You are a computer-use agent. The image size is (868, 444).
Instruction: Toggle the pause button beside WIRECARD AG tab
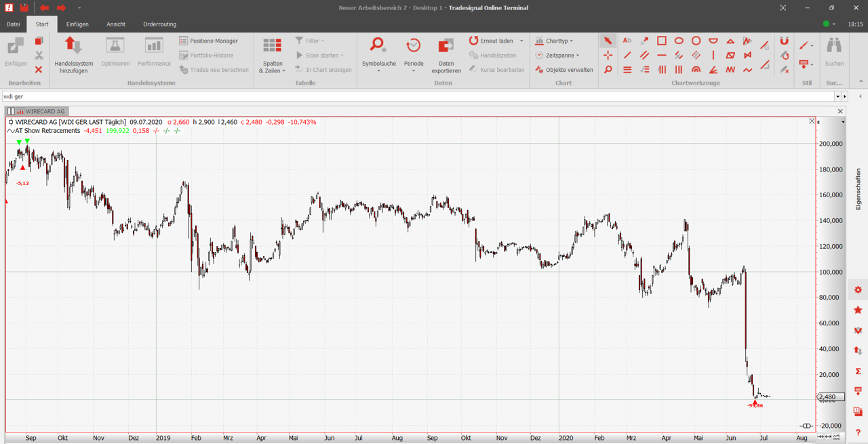click(11, 111)
